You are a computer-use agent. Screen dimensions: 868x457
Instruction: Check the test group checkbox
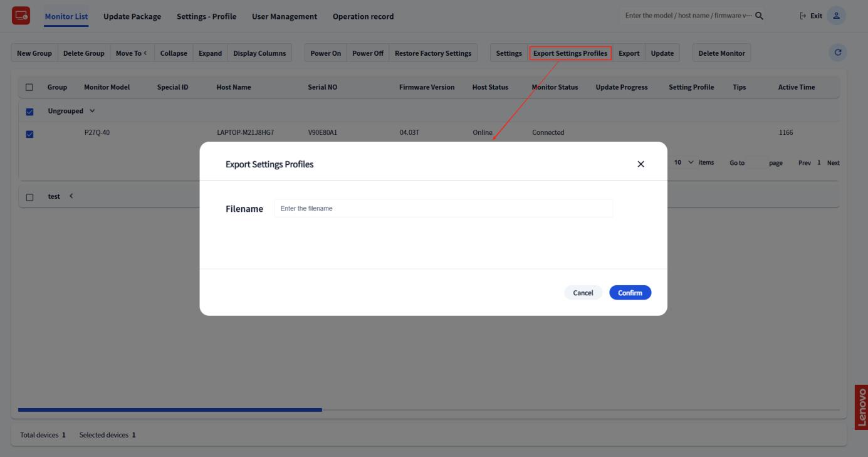click(29, 197)
